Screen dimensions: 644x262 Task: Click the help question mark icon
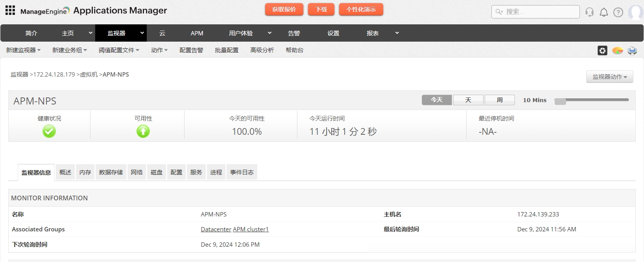[x=618, y=12]
